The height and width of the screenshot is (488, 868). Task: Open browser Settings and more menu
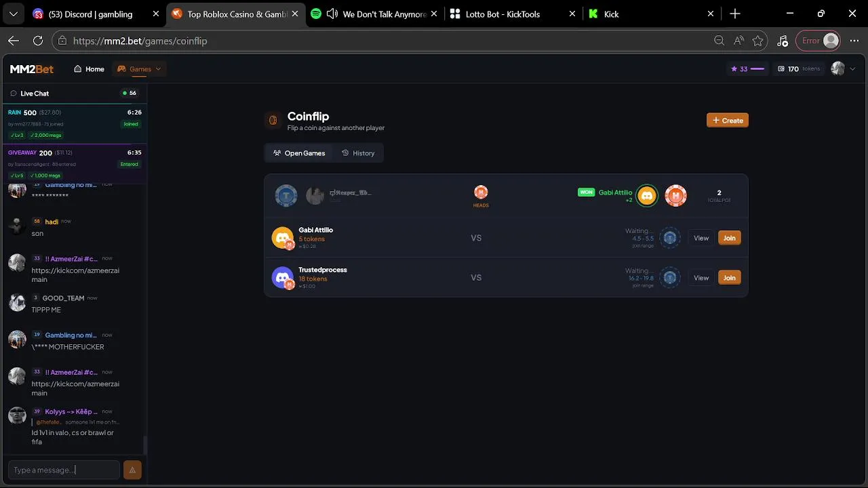coord(854,41)
